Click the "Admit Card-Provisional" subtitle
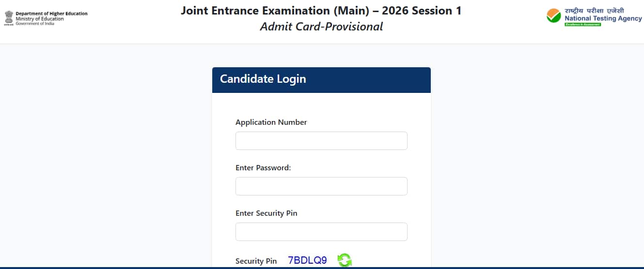This screenshot has width=644, height=269. click(x=321, y=27)
